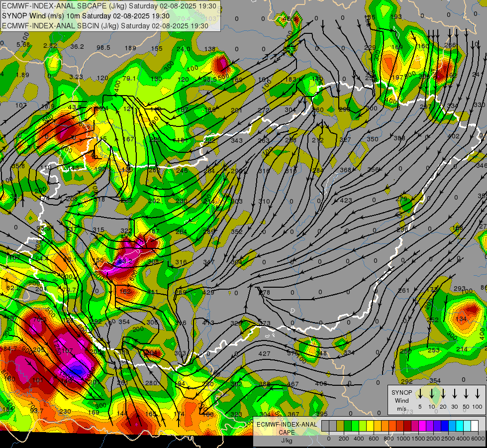
Task: Click the map value '5.68'
Action: (23, 44)
